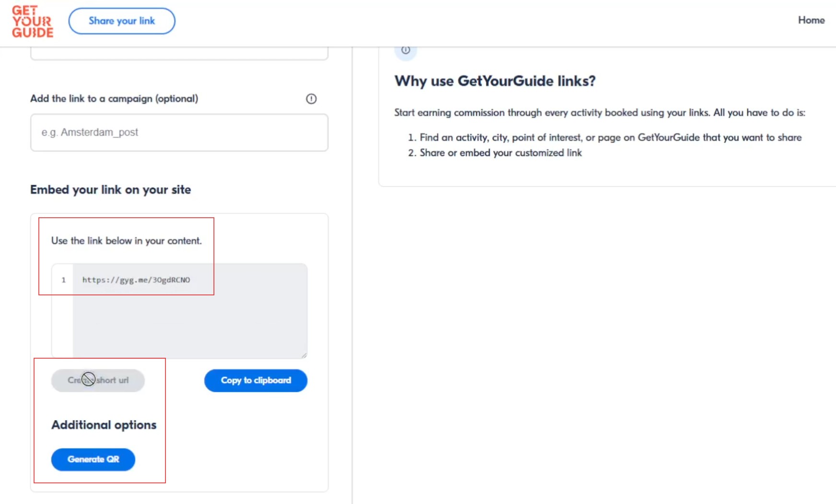Click the Why use GetYourGuide links heading
Image resolution: width=836 pixels, height=504 pixels.
495,81
